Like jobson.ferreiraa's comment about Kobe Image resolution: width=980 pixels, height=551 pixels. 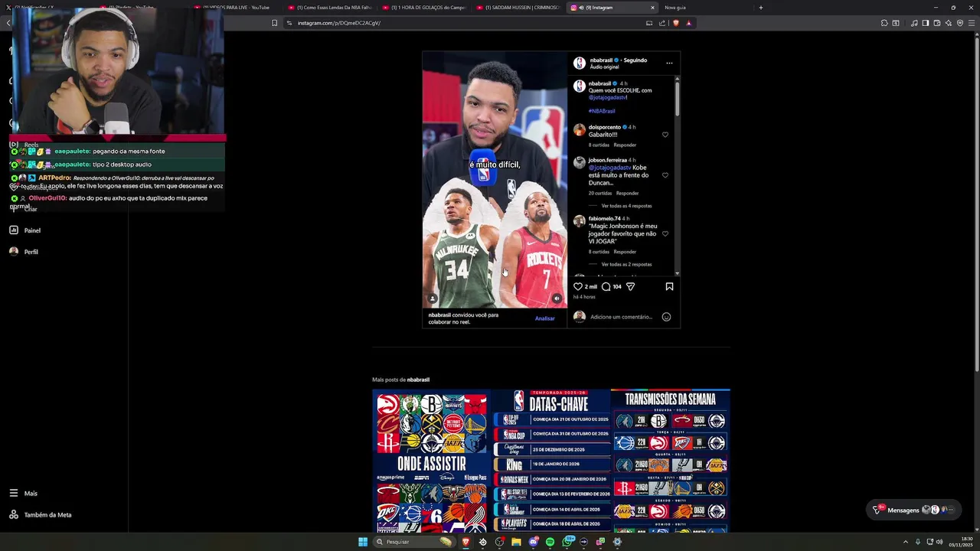665,175
